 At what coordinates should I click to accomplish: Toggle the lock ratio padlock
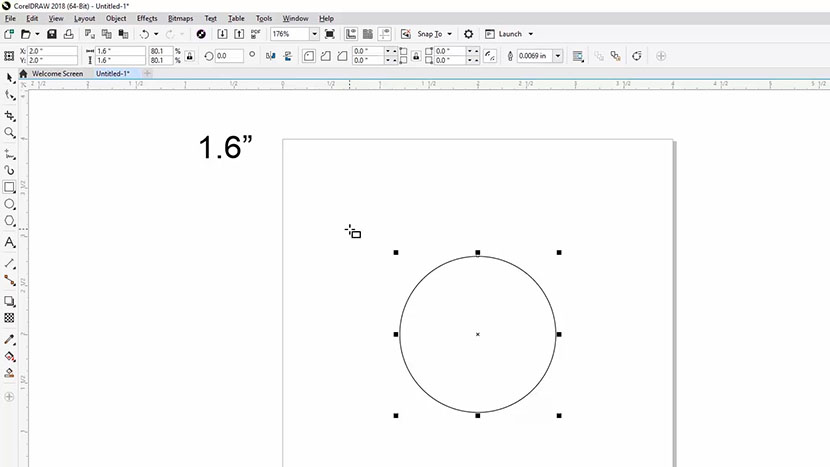(x=189, y=56)
